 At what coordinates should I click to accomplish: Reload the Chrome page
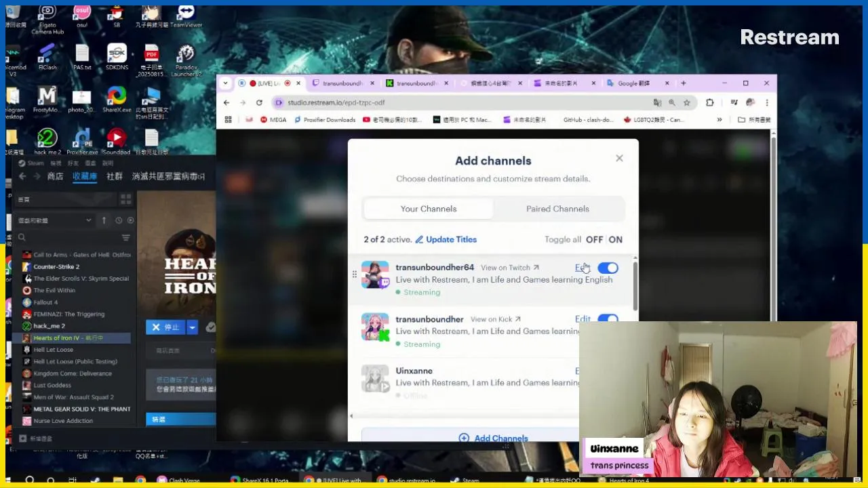coord(259,102)
